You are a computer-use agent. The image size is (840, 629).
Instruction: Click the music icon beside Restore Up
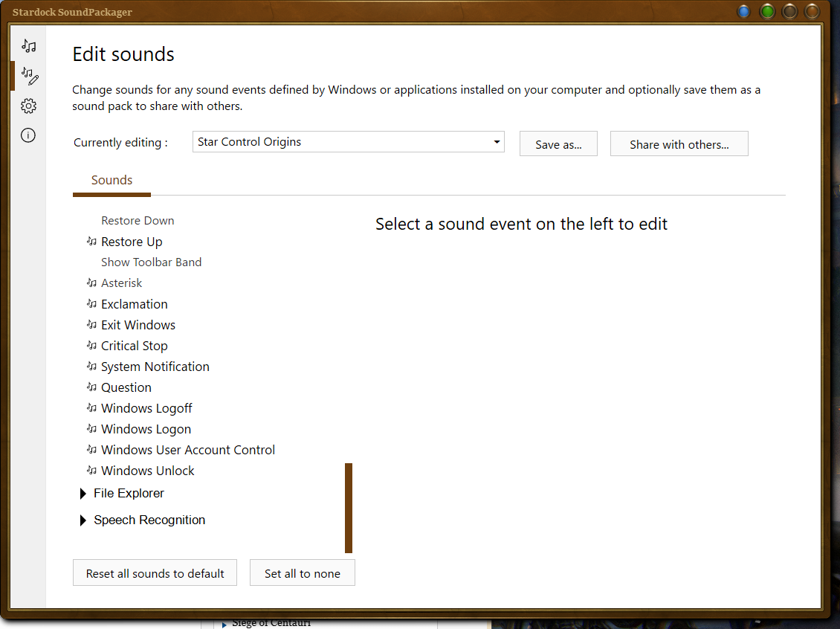[91, 242]
